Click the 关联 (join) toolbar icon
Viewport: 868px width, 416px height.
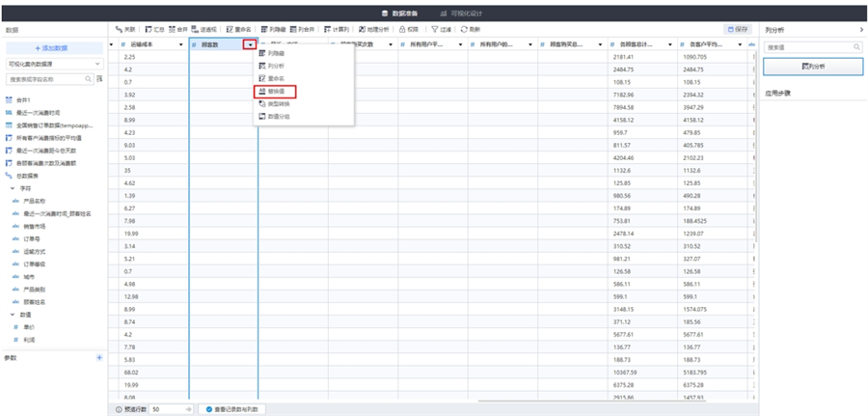(x=124, y=30)
